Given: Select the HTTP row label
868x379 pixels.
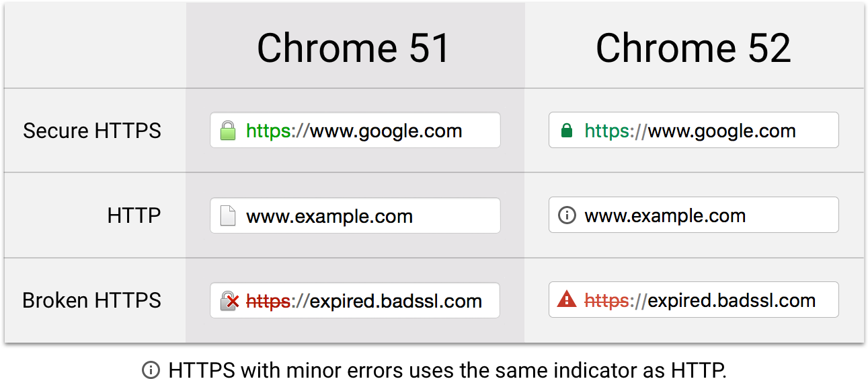Looking at the screenshot, I should (134, 215).
